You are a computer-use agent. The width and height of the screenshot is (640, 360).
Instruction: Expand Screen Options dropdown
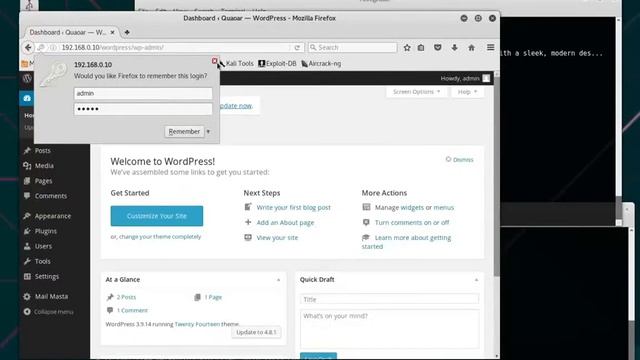tap(416, 92)
